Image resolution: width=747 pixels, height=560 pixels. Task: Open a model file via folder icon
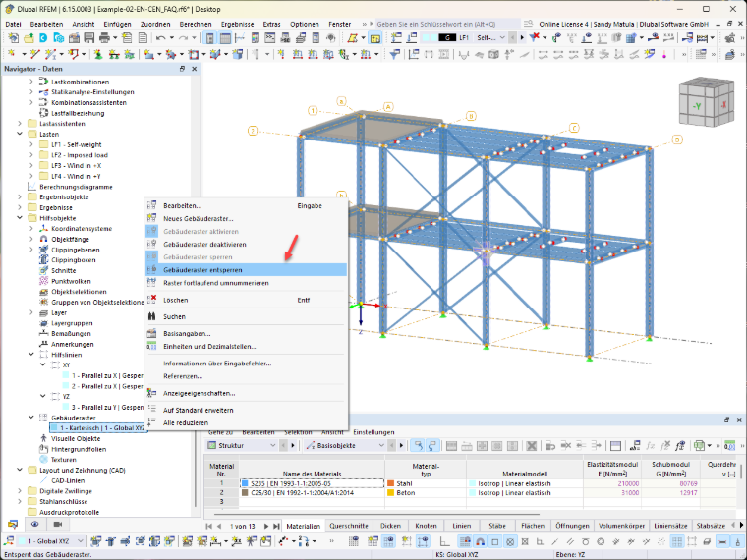29,38
